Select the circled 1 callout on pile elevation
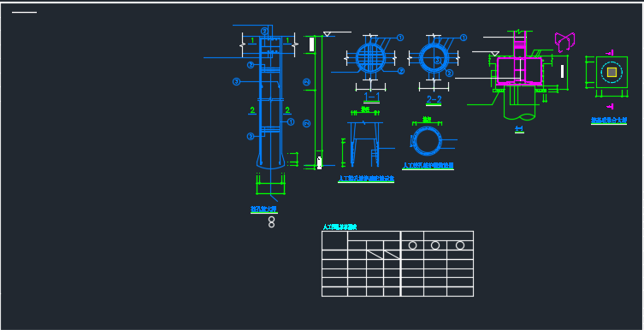The width and height of the screenshot is (644, 330). 291,121
